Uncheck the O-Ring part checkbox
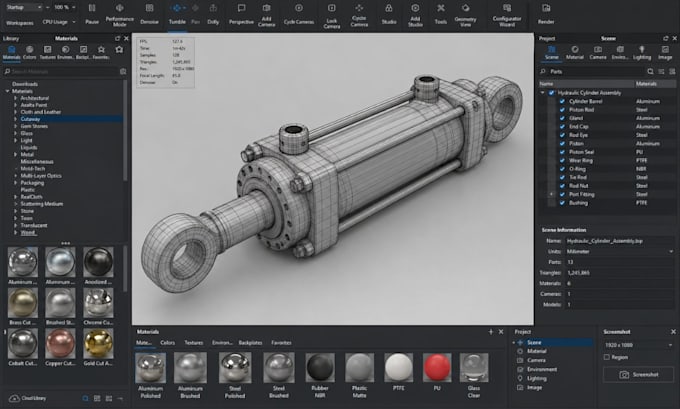Image resolution: width=680 pixels, height=409 pixels. click(x=562, y=169)
